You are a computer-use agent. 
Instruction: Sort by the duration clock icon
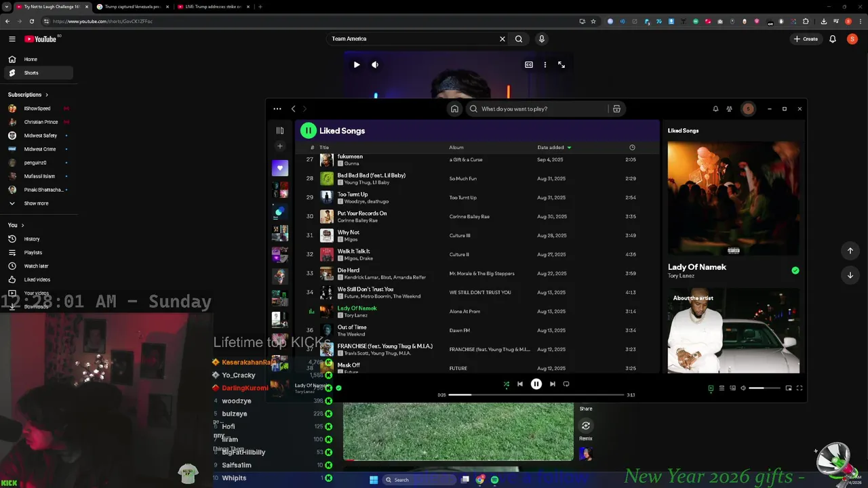632,147
